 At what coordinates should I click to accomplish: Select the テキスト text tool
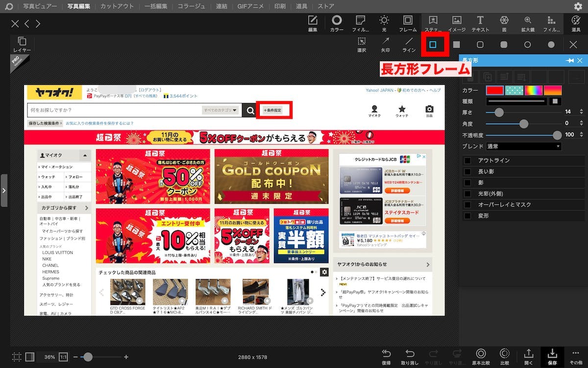pyautogui.click(x=480, y=23)
